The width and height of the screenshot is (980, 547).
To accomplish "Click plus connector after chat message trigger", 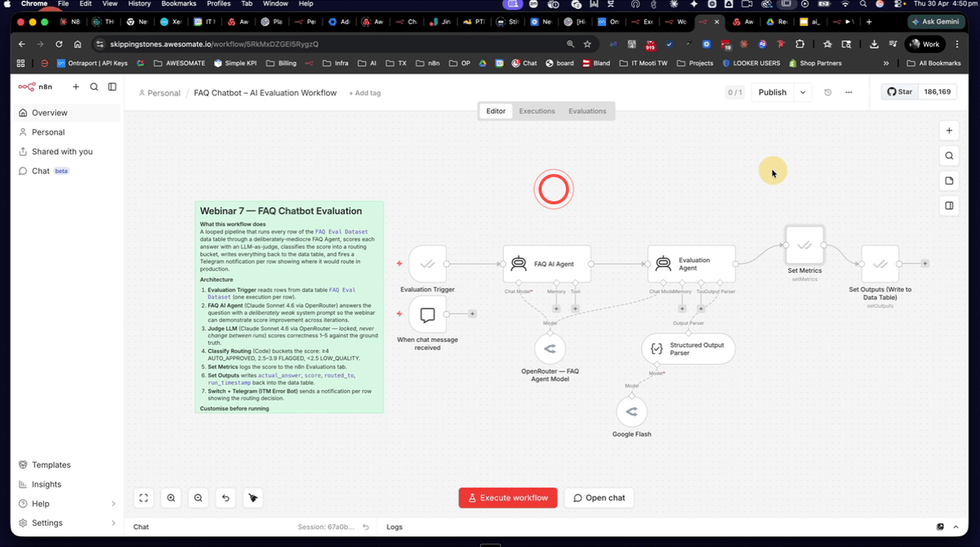I will (472, 314).
